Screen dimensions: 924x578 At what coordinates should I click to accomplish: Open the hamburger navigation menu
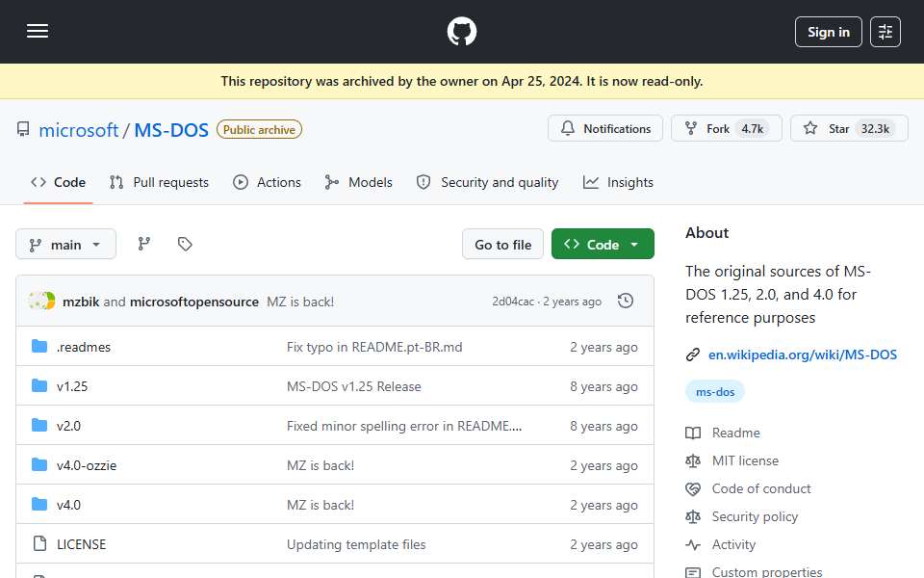point(38,31)
